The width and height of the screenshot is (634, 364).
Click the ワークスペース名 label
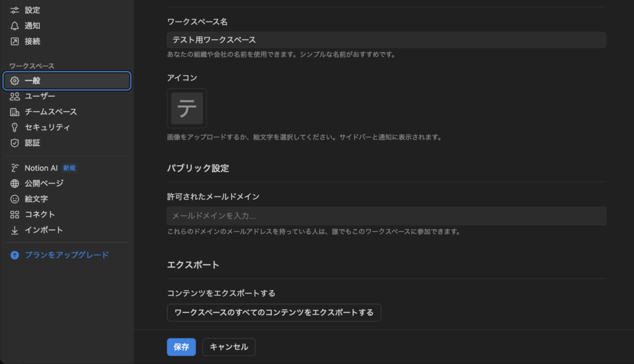pos(198,22)
